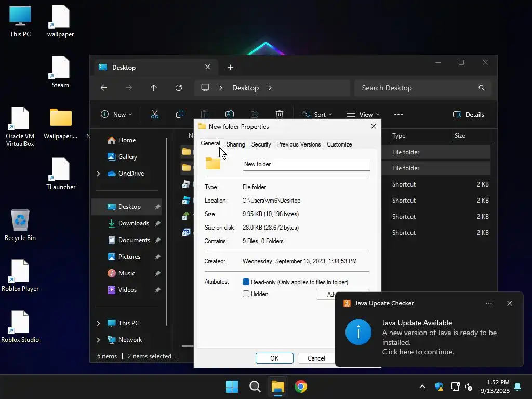The width and height of the screenshot is (532, 399).
Task: Refresh the Desktop folder view
Action: click(179, 88)
